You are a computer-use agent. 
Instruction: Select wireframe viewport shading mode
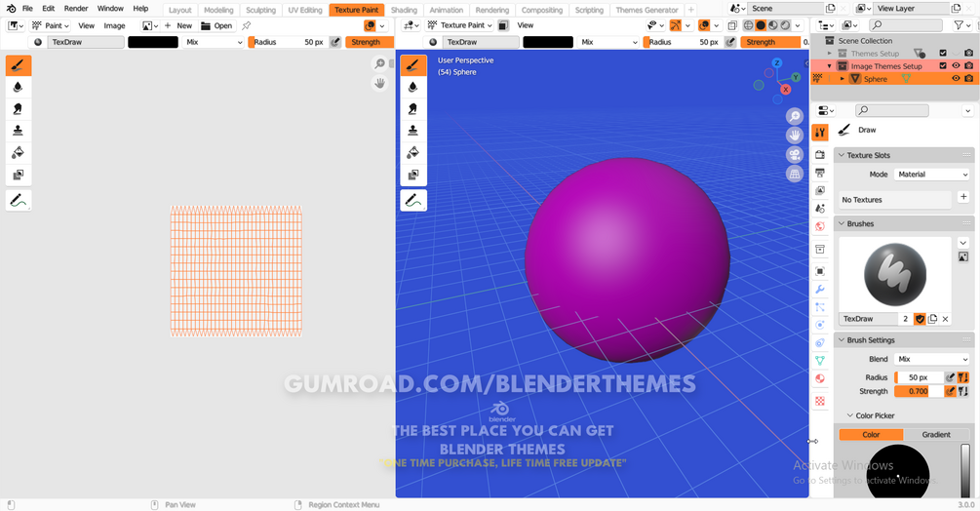748,25
